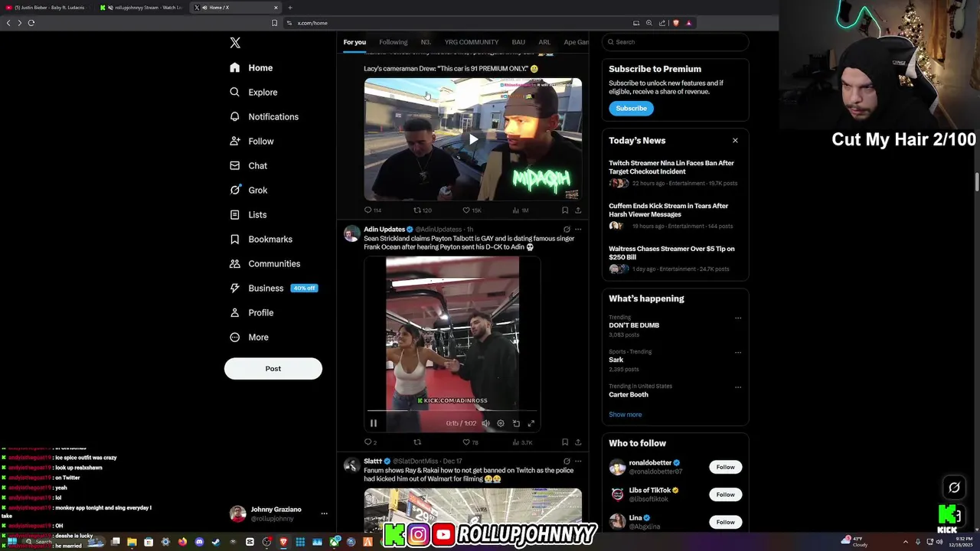The height and width of the screenshot is (551, 980).
Task: Open options for Carter Booth trend
Action: [738, 387]
